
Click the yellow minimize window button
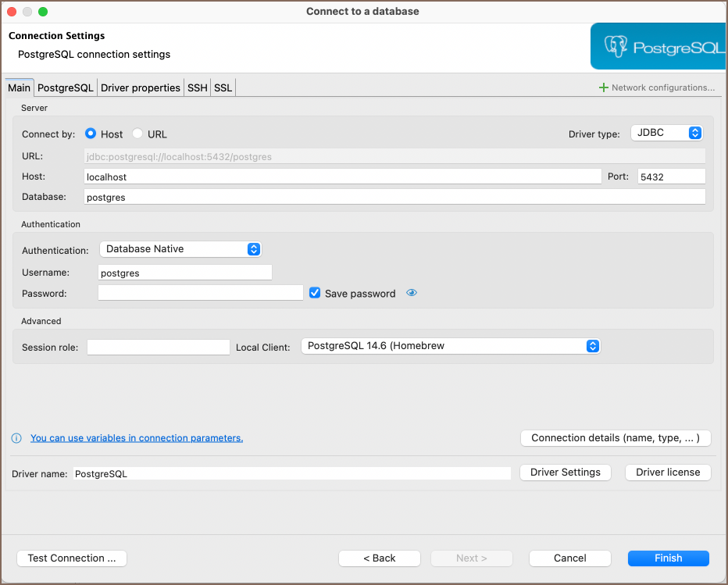point(27,12)
